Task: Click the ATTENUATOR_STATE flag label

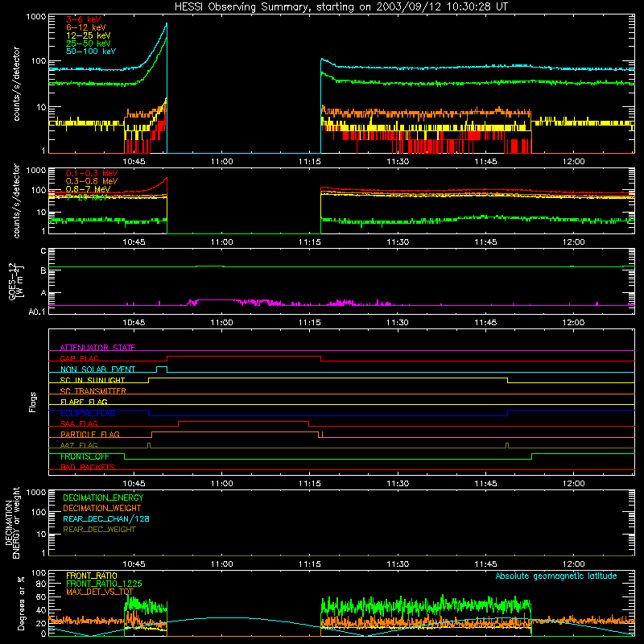Action: pyautogui.click(x=97, y=348)
